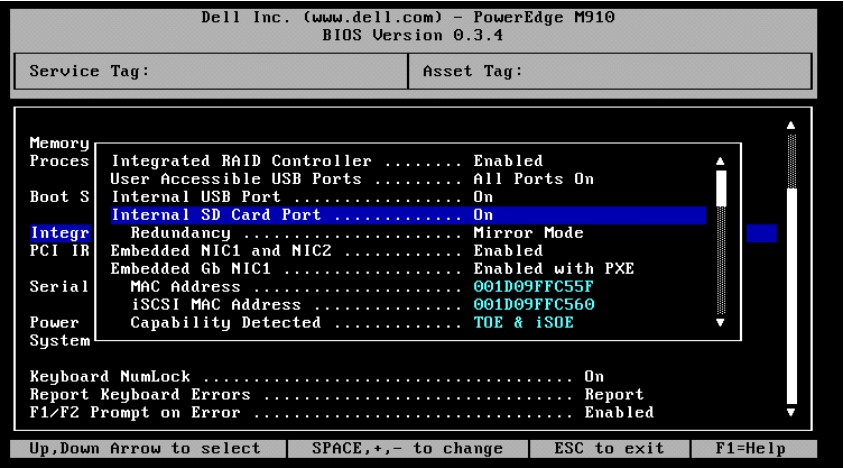Toggle the Internal SD Card Port setting
The image size is (844, 468).
409,215
